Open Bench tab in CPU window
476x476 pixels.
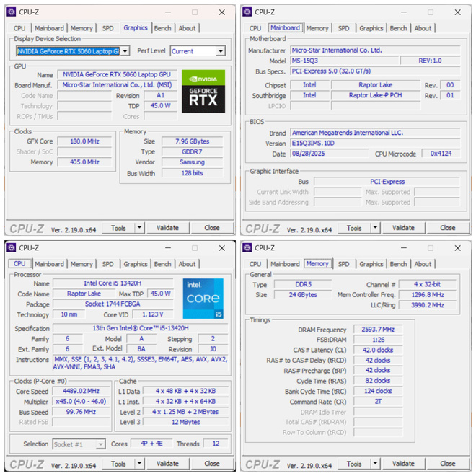pyautogui.click(x=162, y=264)
